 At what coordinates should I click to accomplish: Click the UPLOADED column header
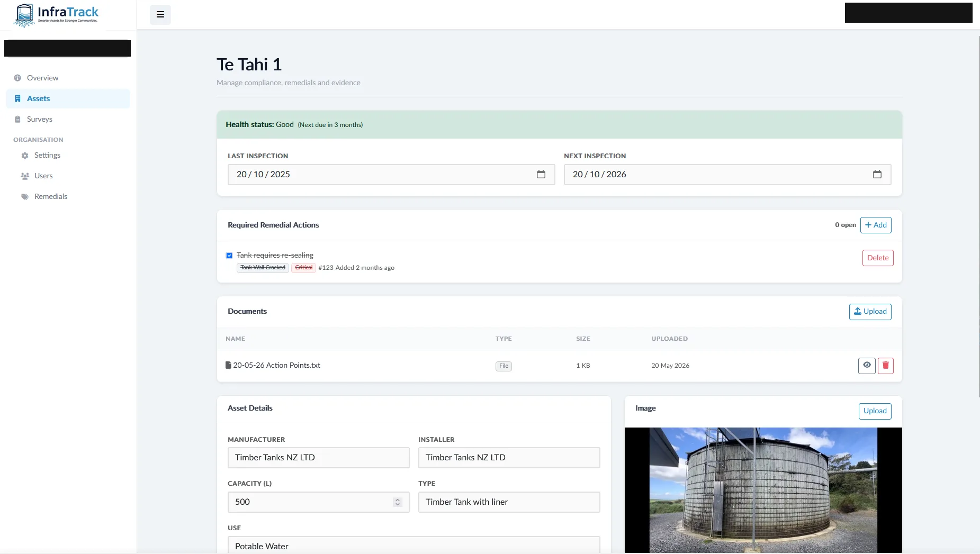tap(669, 339)
